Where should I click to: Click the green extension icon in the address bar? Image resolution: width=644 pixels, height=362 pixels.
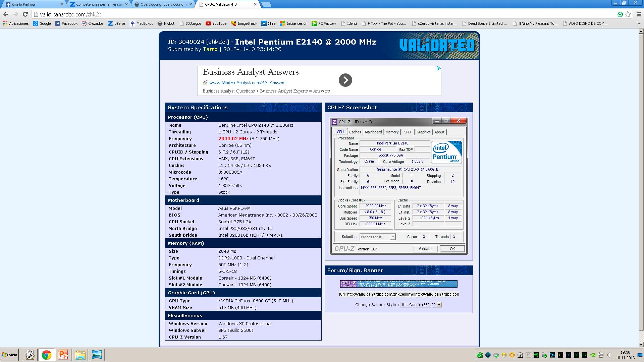tap(620, 14)
